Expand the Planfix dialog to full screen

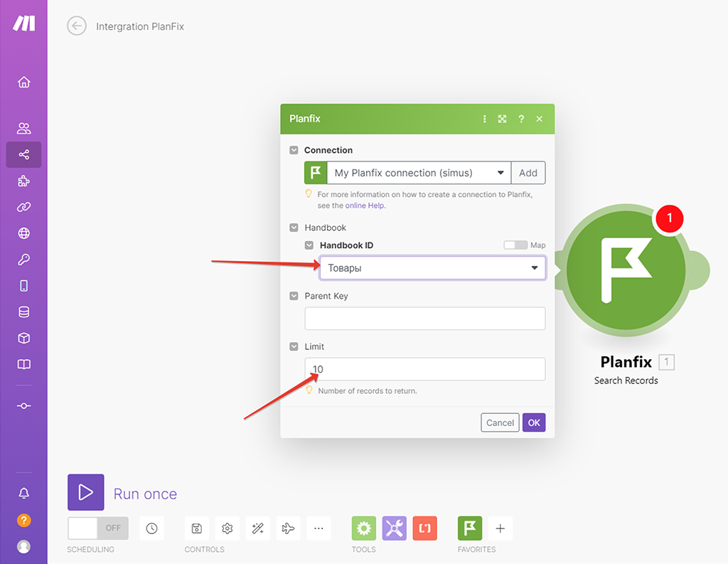click(x=503, y=119)
